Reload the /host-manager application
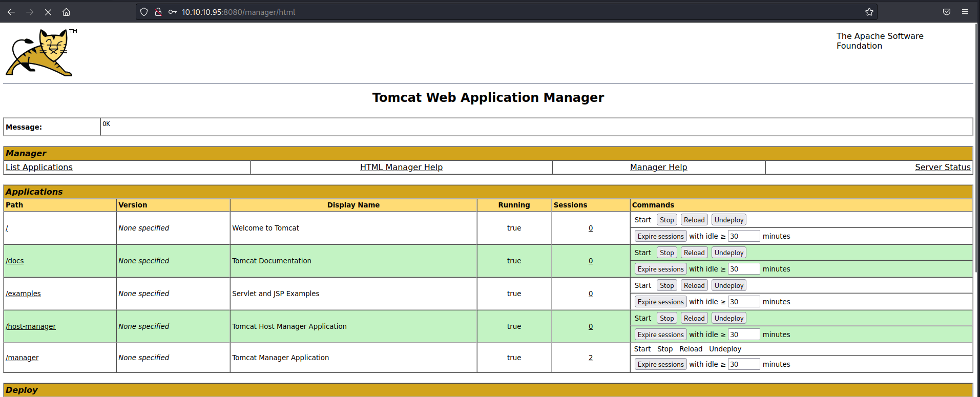980x397 pixels. point(694,318)
